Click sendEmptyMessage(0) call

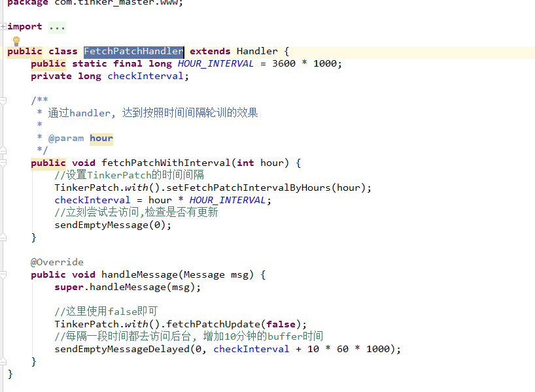(112, 225)
